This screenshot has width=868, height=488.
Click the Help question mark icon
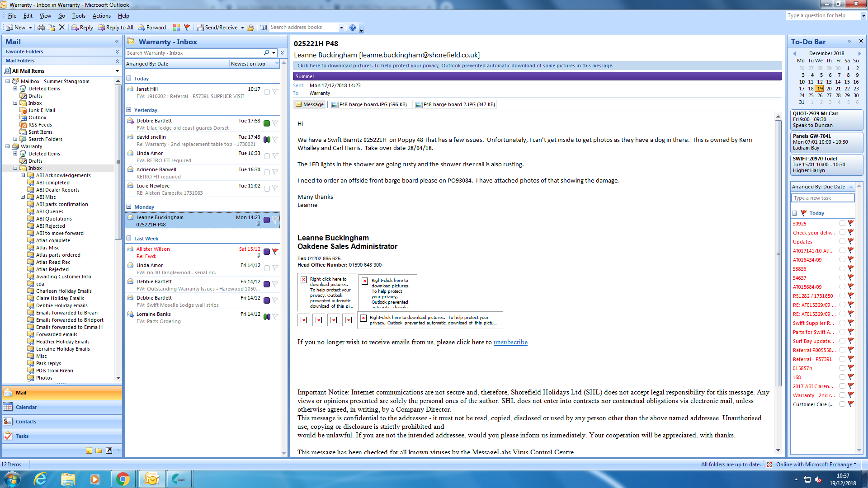pos(353,28)
